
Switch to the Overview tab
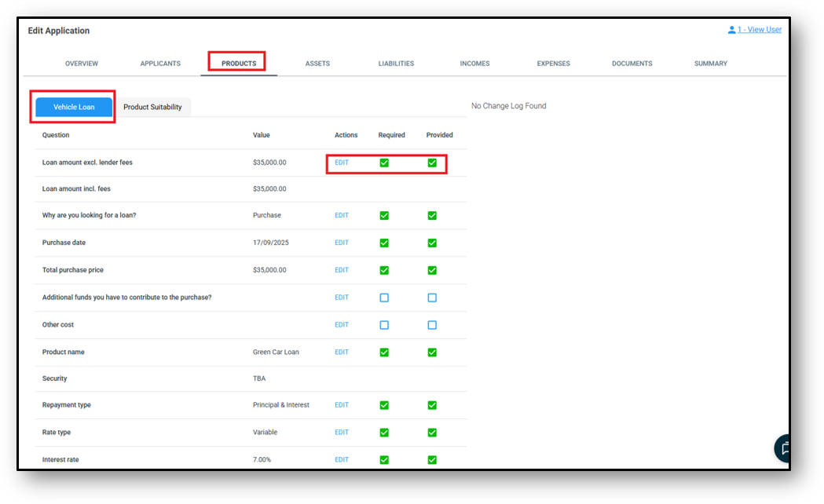point(82,64)
